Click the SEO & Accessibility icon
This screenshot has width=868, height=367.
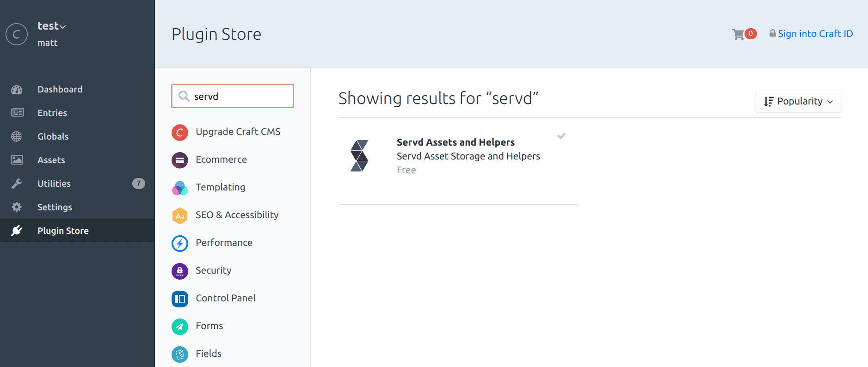(x=180, y=216)
